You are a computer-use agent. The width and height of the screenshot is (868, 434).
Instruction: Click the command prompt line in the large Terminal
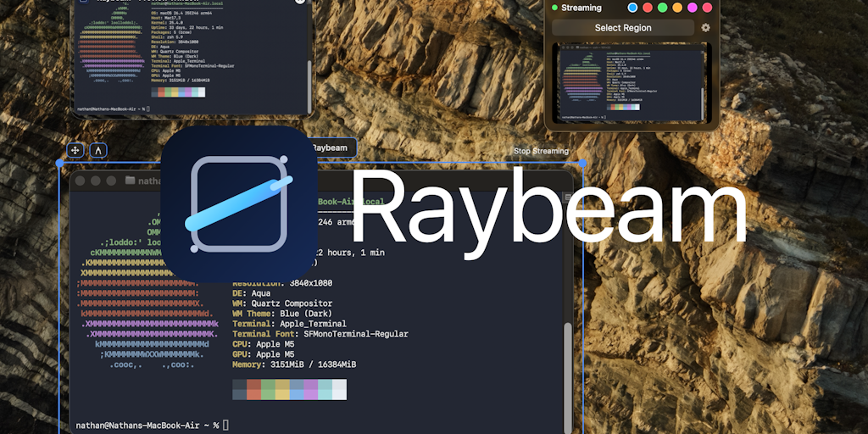click(x=153, y=426)
